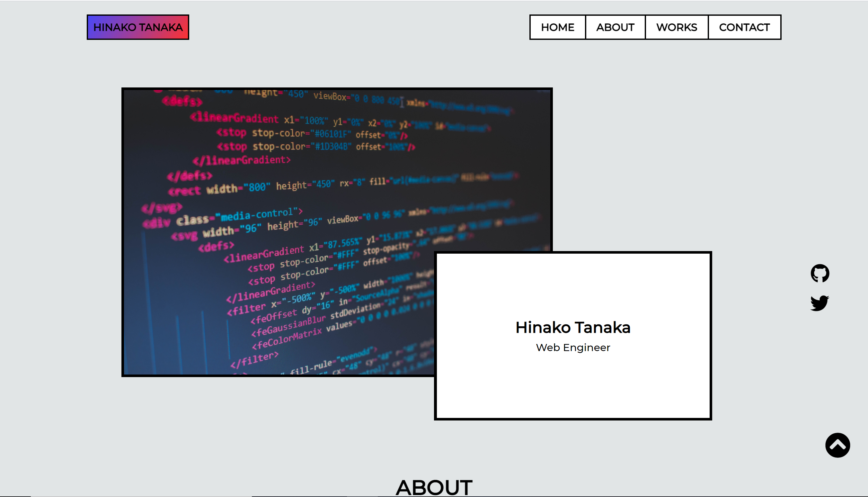868x497 pixels.
Task: Select the Twitter social icon on right edge
Action: point(820,303)
